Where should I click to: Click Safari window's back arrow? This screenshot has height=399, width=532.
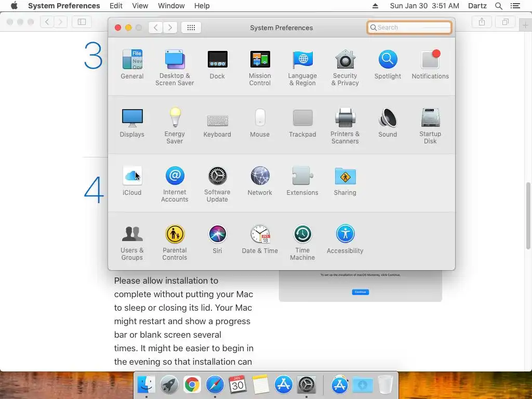pyautogui.click(x=47, y=22)
